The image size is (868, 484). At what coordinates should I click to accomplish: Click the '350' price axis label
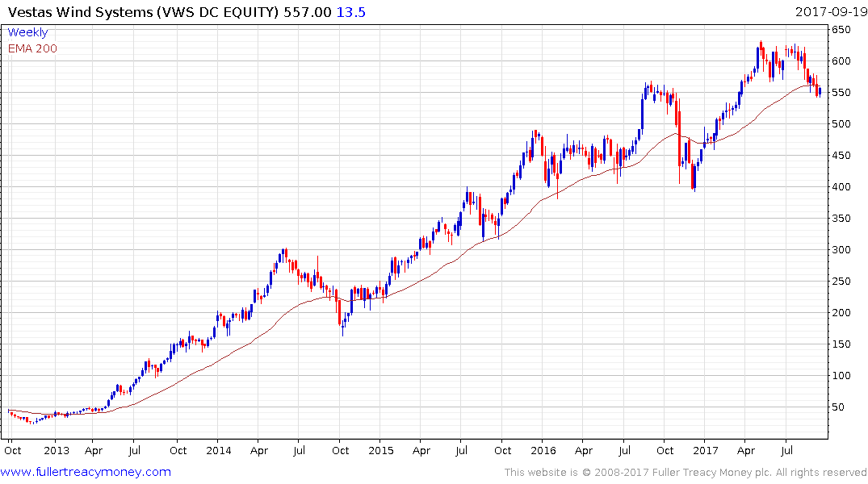point(841,219)
